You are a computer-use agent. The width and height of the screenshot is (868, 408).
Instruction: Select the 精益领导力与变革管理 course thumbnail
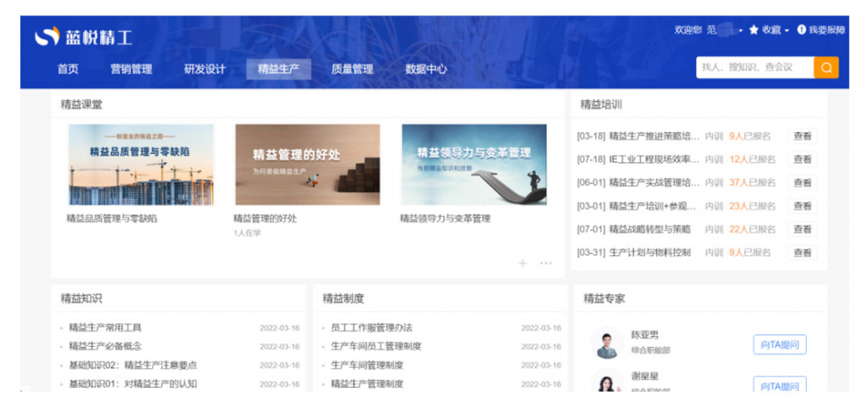pyautogui.click(x=474, y=165)
